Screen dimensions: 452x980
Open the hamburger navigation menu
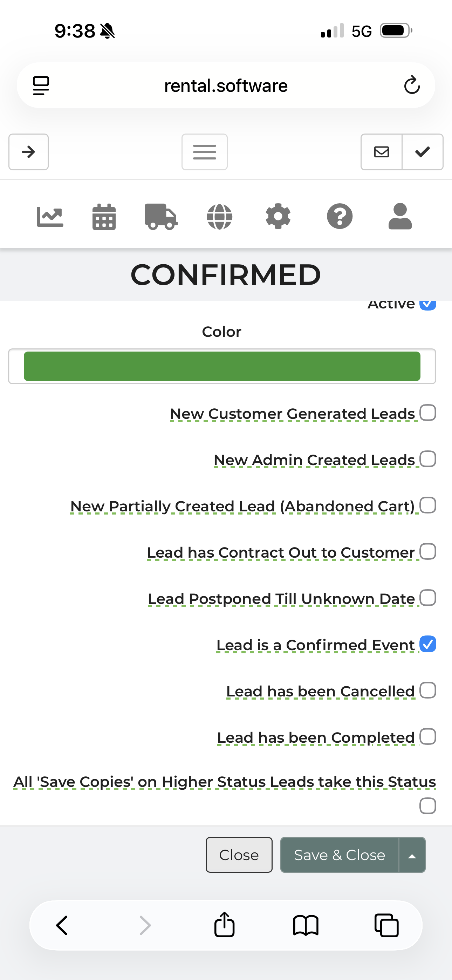[204, 152]
